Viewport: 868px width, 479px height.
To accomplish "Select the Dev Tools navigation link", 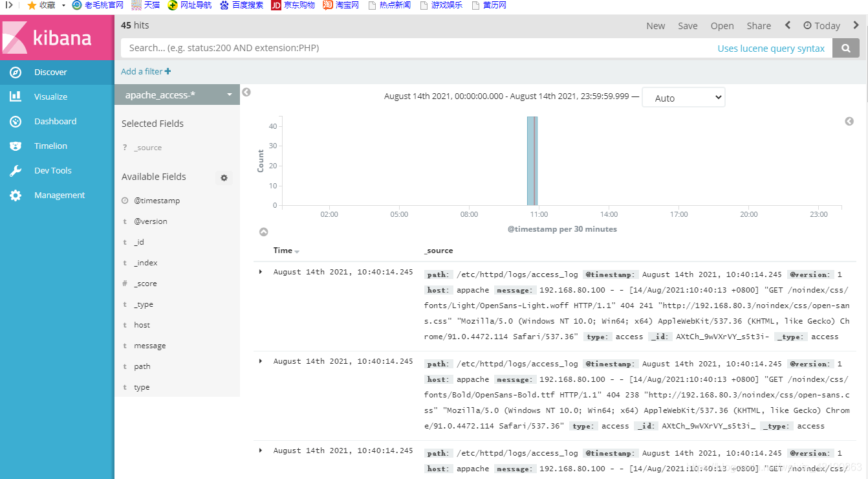I will click(x=52, y=171).
